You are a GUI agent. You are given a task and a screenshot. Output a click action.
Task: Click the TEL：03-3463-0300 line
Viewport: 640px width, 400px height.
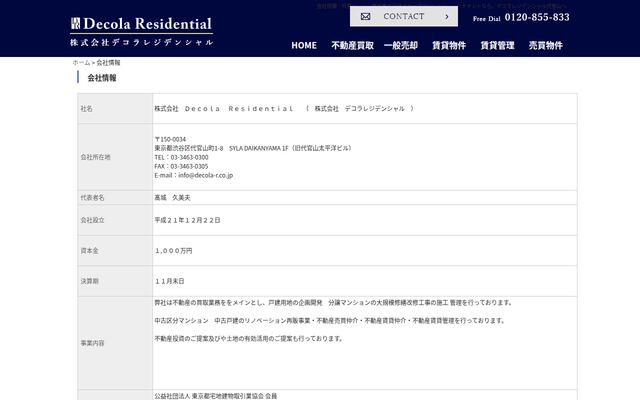click(181, 157)
